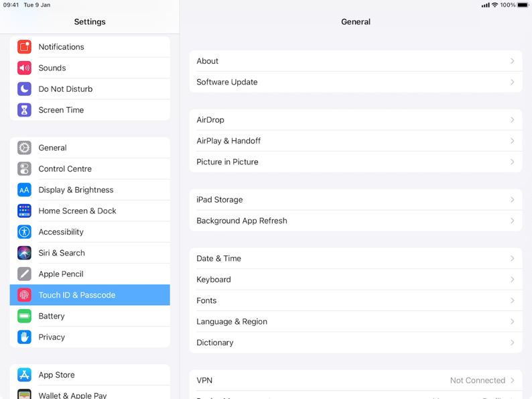This screenshot has height=399, width=532.
Task: Tap the iPad Storage label
Action: pos(220,200)
